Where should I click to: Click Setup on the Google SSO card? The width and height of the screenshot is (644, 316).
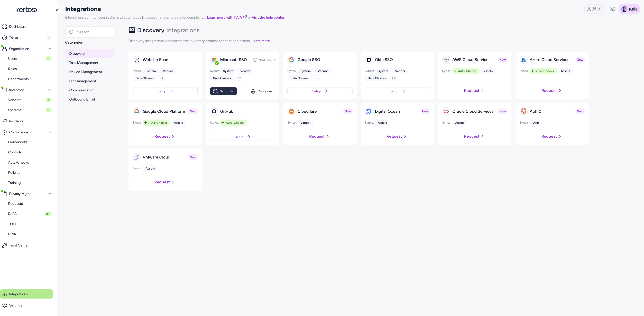click(320, 91)
